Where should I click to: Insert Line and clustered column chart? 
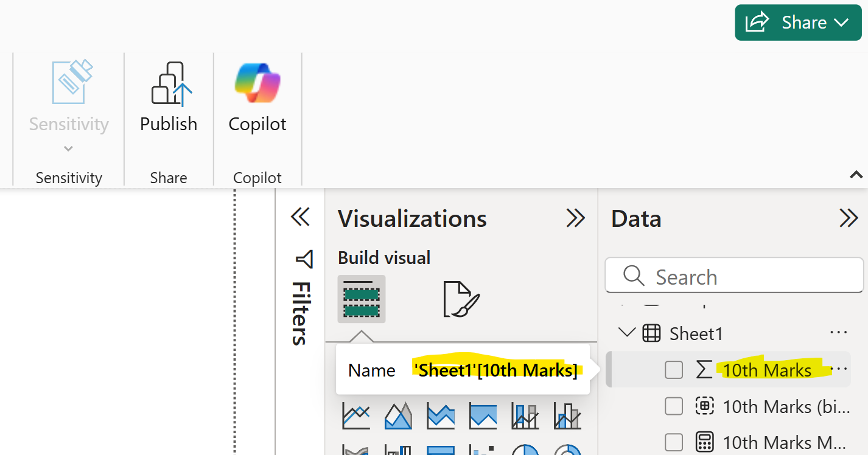(x=567, y=416)
